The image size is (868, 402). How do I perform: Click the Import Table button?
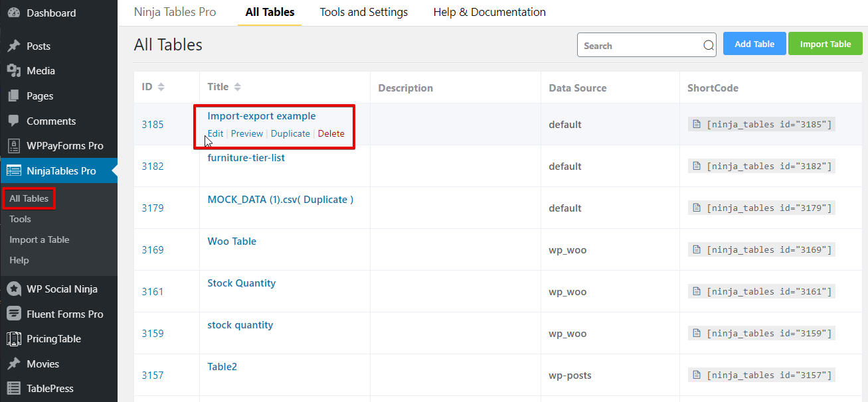coord(825,44)
